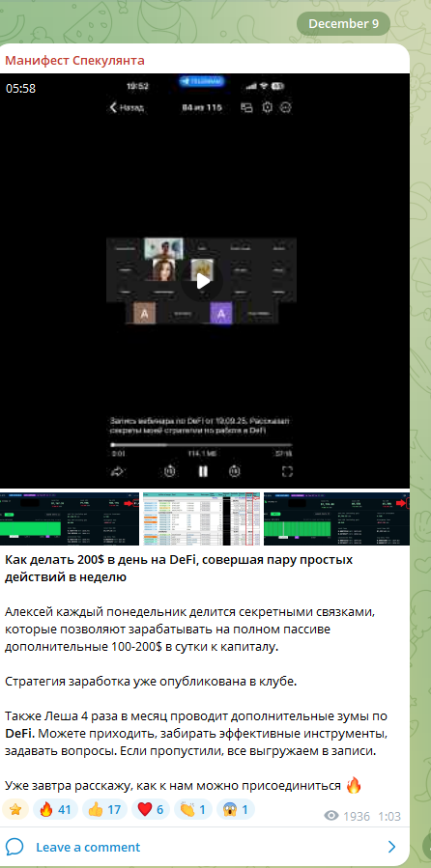Open the third trading screenshot thumbnail
431x868 pixels.
tap(337, 518)
